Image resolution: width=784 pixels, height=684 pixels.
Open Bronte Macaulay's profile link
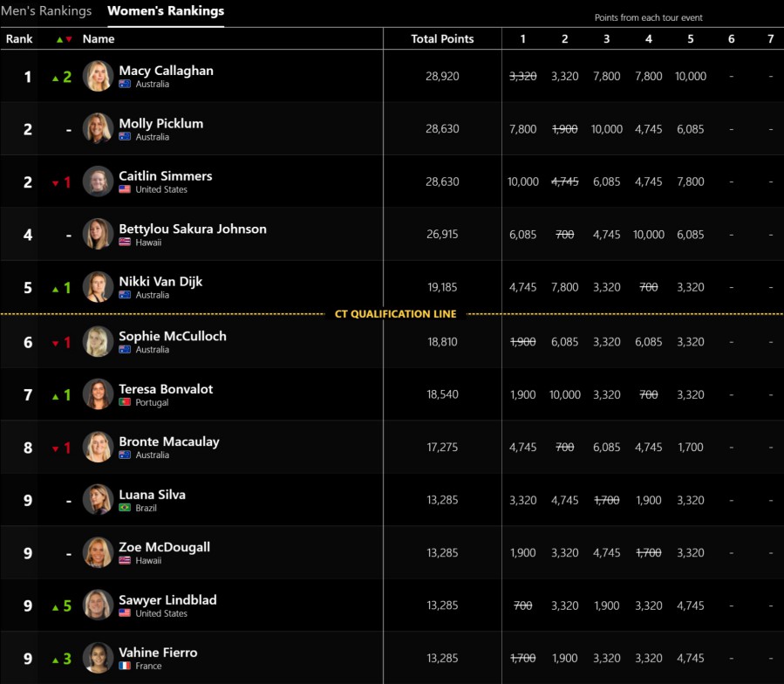169,441
